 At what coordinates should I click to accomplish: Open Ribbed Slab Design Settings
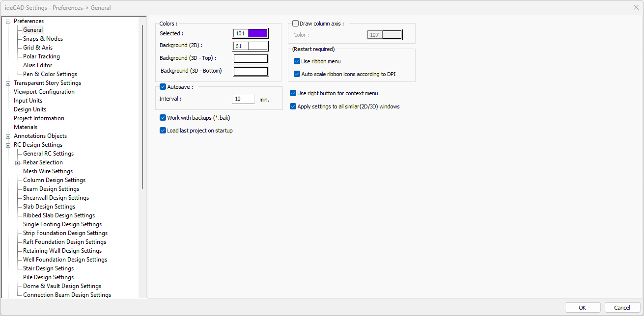(x=59, y=215)
